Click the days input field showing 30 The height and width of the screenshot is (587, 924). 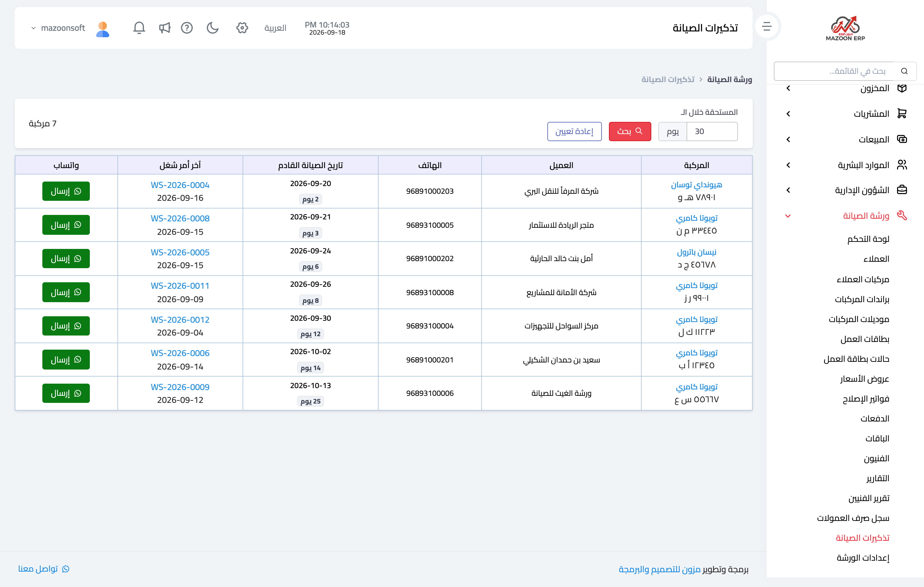tap(712, 131)
